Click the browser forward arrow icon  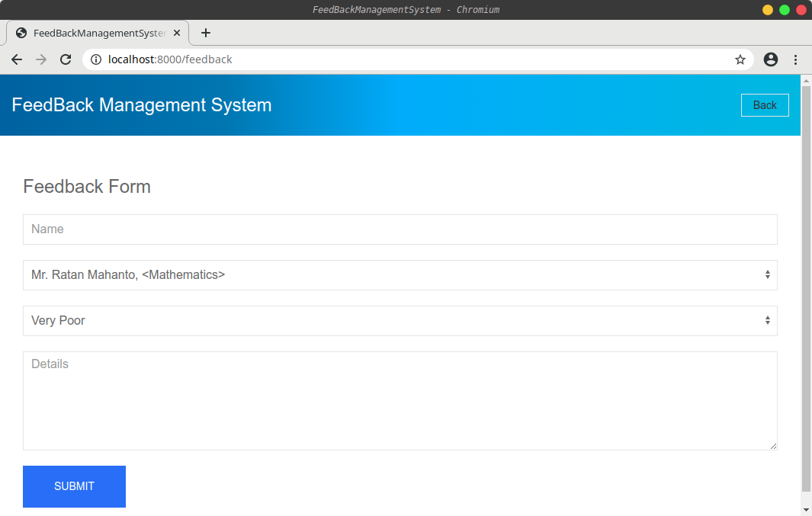(41, 59)
